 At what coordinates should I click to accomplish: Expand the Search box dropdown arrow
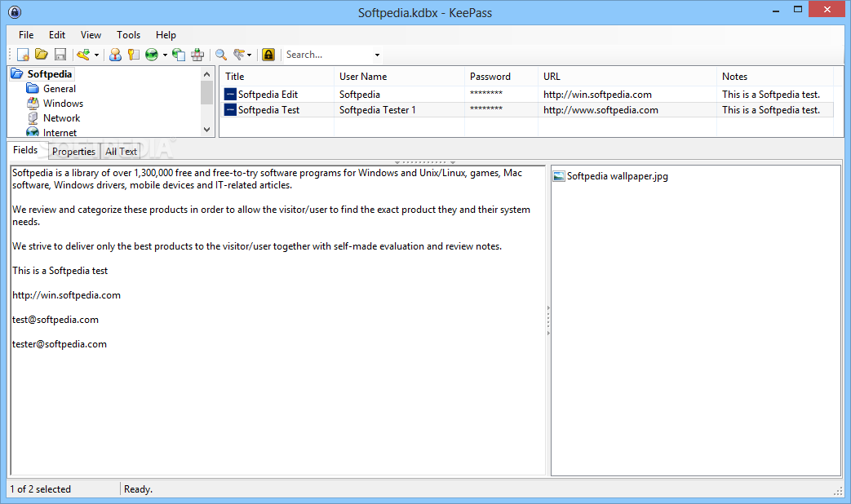[377, 55]
